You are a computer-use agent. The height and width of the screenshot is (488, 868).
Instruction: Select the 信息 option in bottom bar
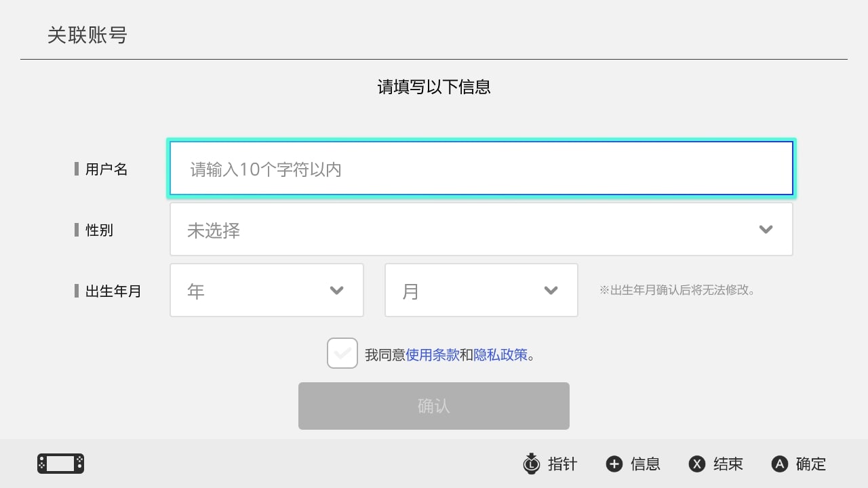pyautogui.click(x=645, y=464)
